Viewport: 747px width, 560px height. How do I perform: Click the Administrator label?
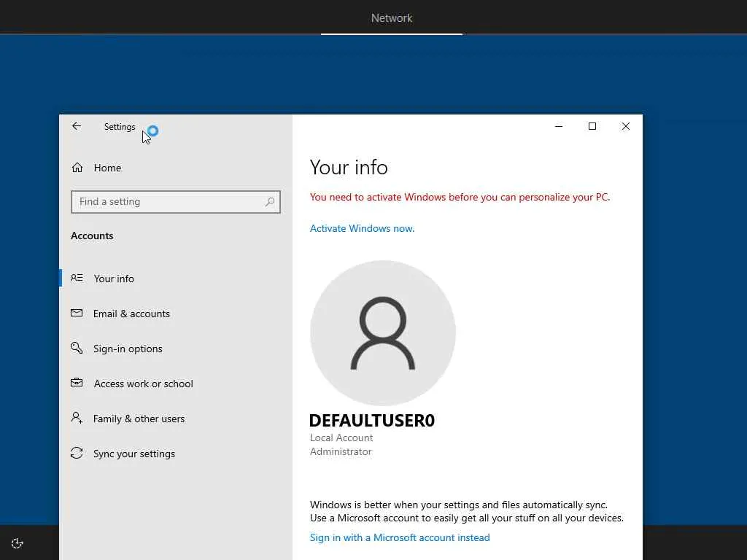pyautogui.click(x=341, y=451)
